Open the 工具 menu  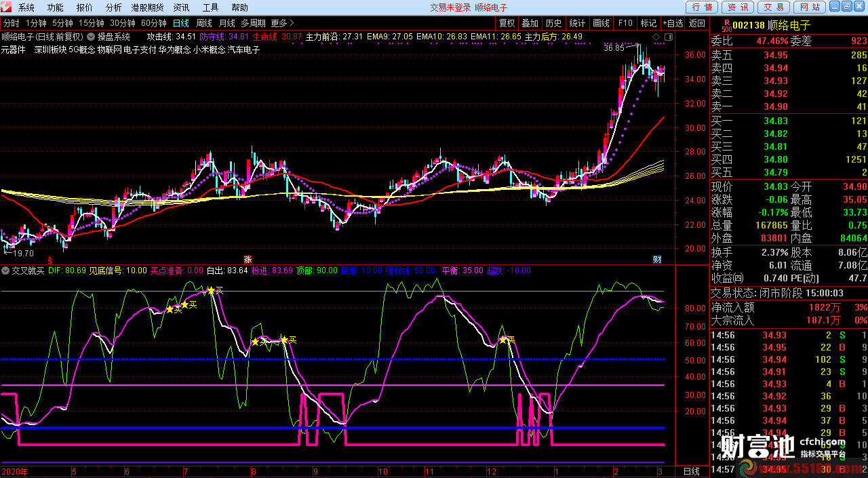210,7
